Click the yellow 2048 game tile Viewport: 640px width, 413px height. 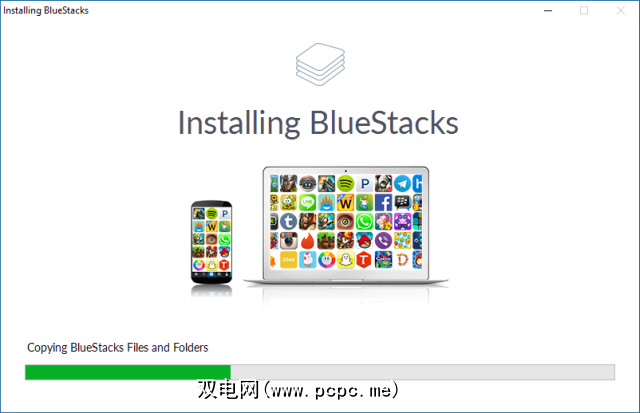288,260
